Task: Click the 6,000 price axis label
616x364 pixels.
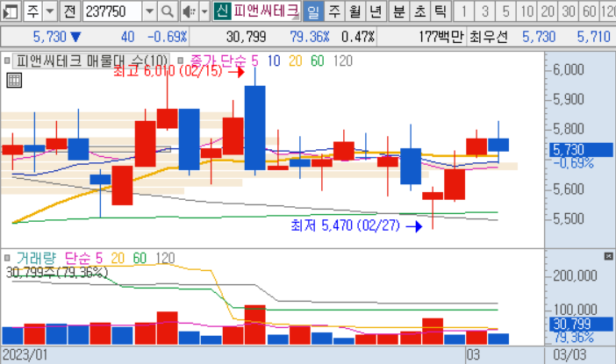Action: [x=569, y=70]
